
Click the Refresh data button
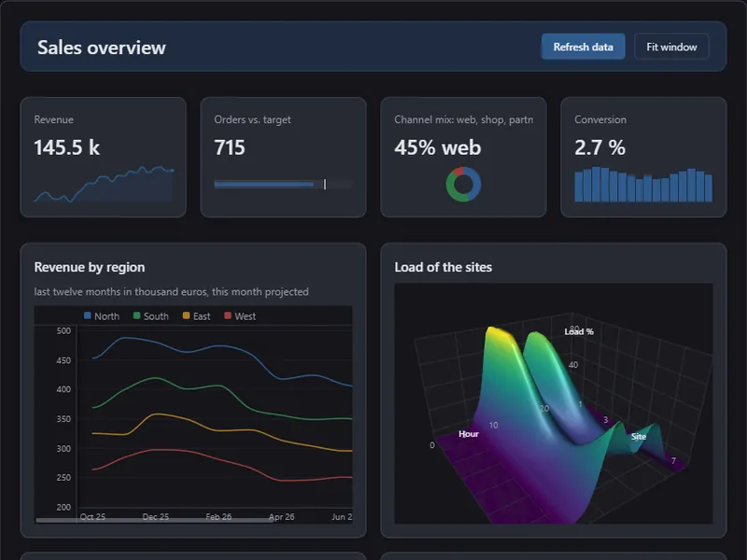coord(583,47)
